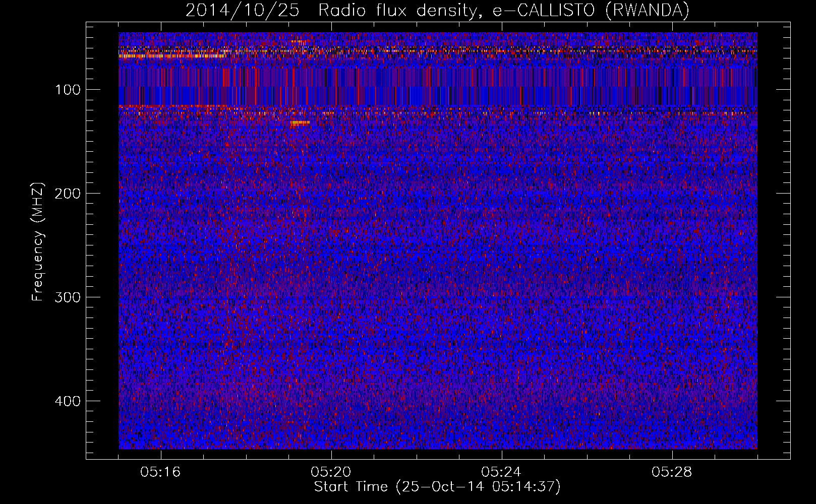Click the 05:24 time tick label

[x=502, y=472]
